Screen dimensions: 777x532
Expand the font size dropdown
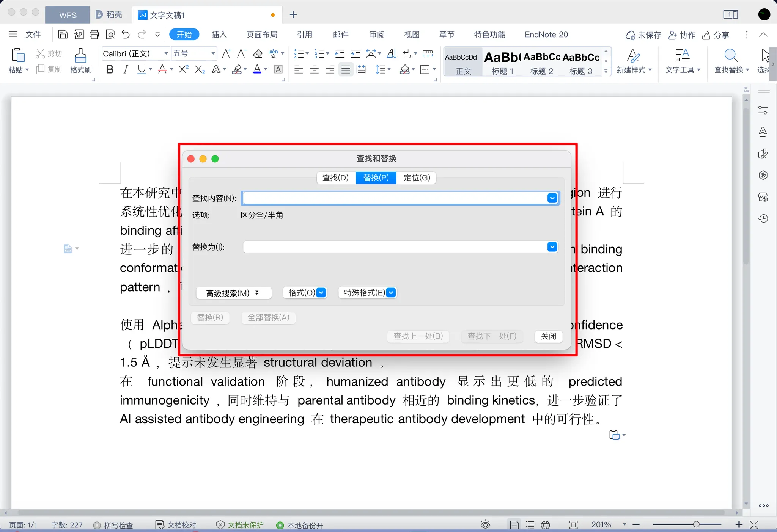(x=213, y=53)
